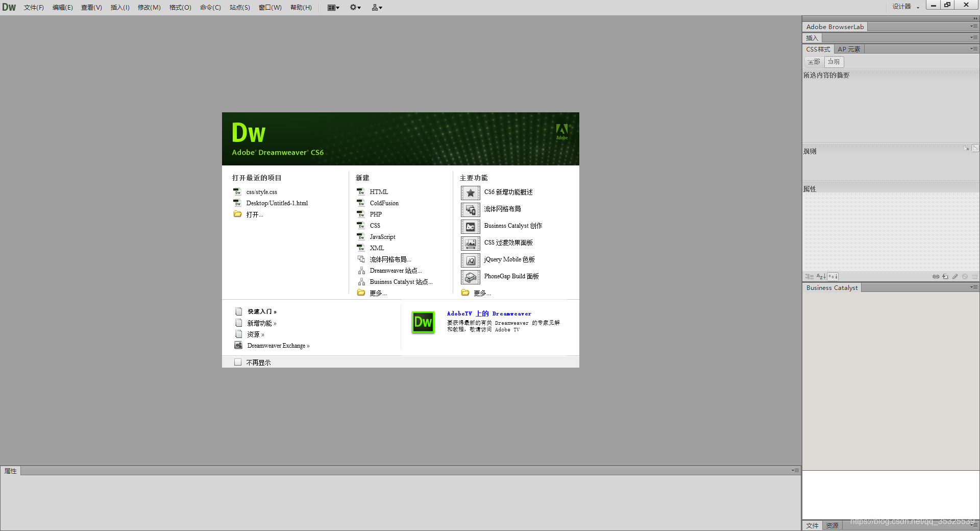This screenshot has width=980, height=531.
Task: Toggle CSS panel to 当前 mode
Action: click(834, 62)
